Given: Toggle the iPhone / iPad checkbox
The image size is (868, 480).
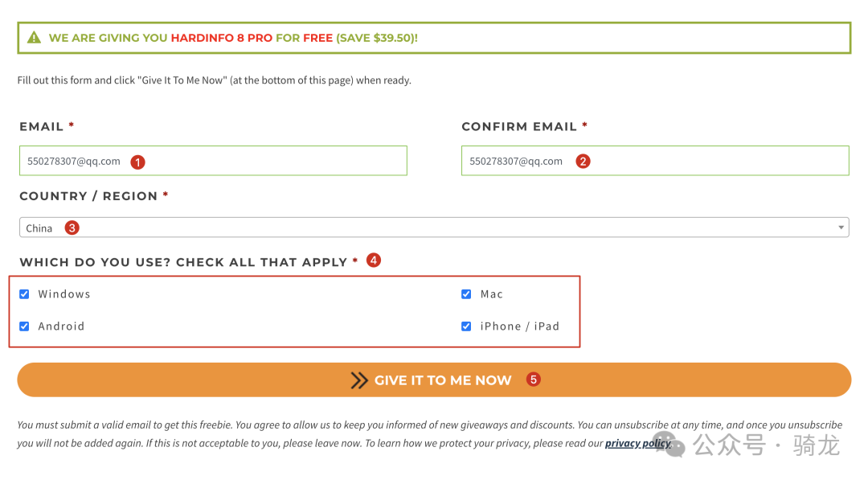Looking at the screenshot, I should (466, 326).
